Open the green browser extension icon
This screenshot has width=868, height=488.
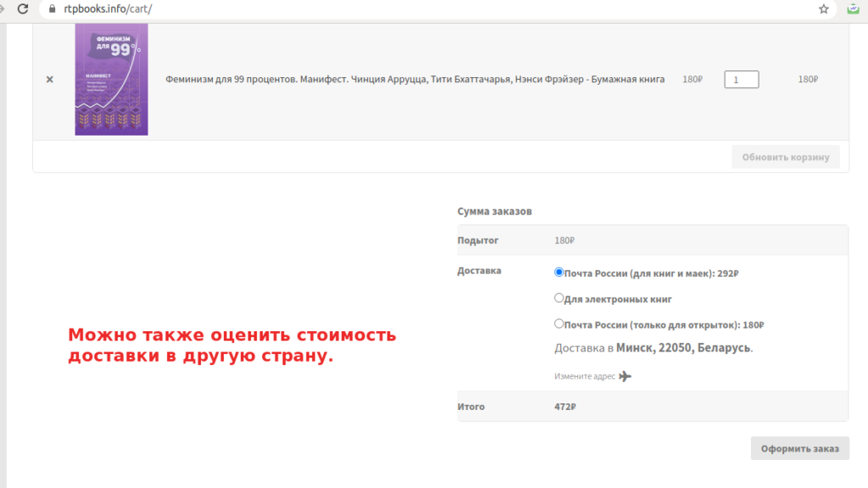pyautogui.click(x=853, y=8)
